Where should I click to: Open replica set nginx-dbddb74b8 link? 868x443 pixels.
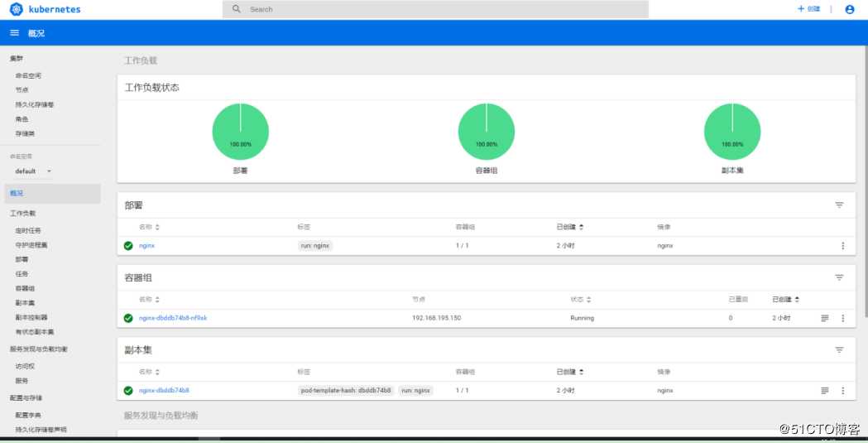164,390
